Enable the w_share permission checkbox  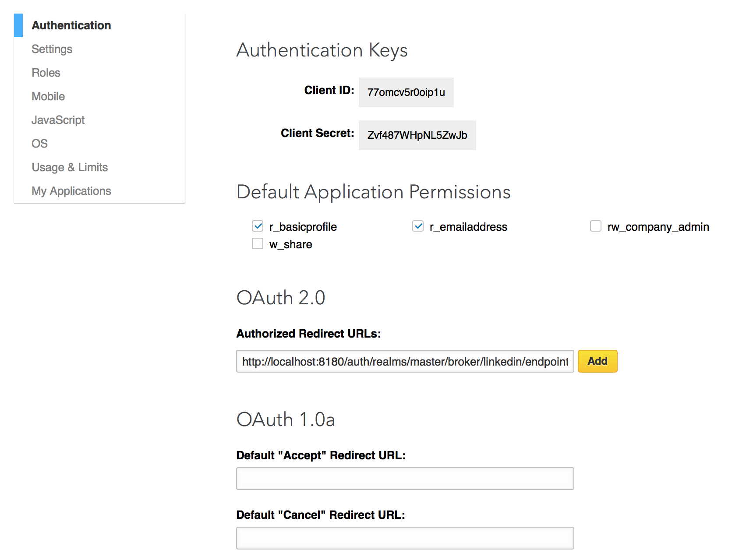tap(258, 243)
